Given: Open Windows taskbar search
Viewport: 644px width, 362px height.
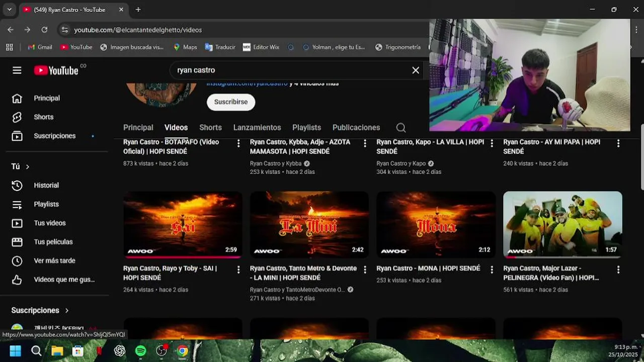Looking at the screenshot, I should (36, 351).
